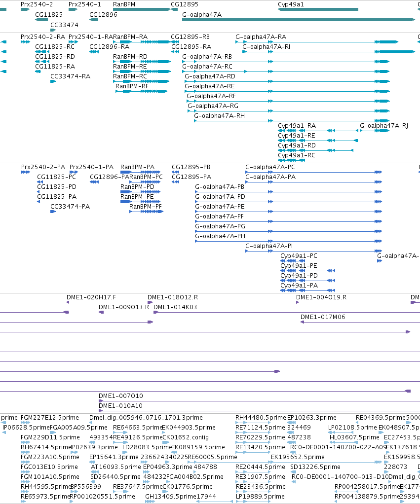Open the CG33474 gene label
The image size is (420, 504).
click(64, 25)
